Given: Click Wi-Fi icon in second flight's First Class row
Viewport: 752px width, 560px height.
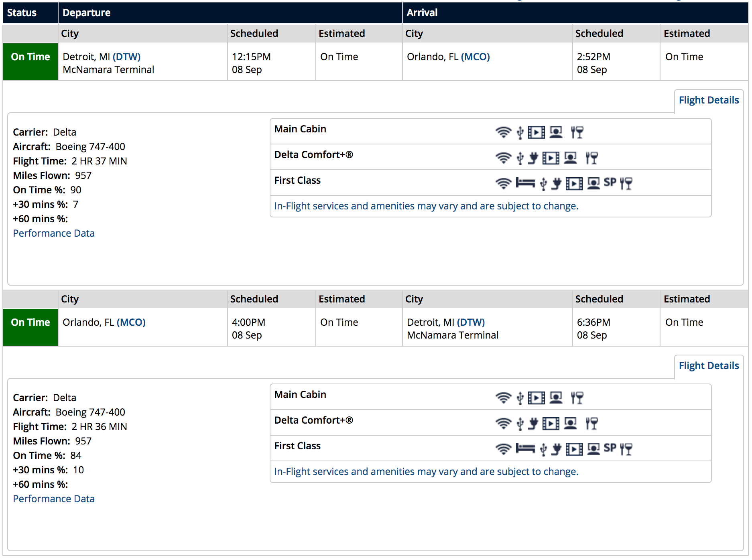Looking at the screenshot, I should click(503, 449).
